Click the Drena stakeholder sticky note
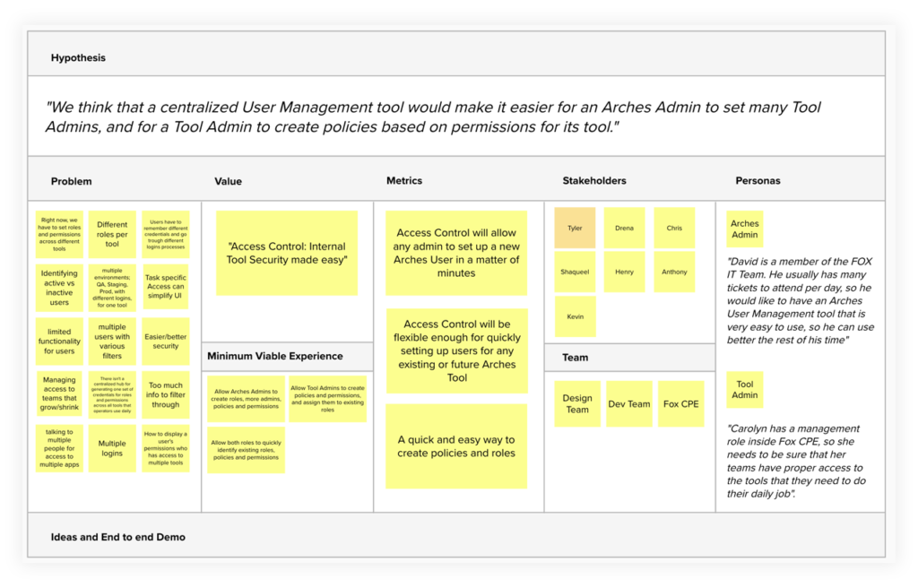This screenshot has height=588, width=918. click(x=625, y=228)
